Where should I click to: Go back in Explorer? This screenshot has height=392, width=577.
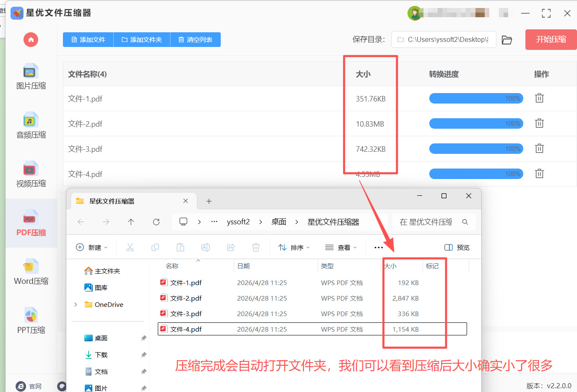coord(81,222)
